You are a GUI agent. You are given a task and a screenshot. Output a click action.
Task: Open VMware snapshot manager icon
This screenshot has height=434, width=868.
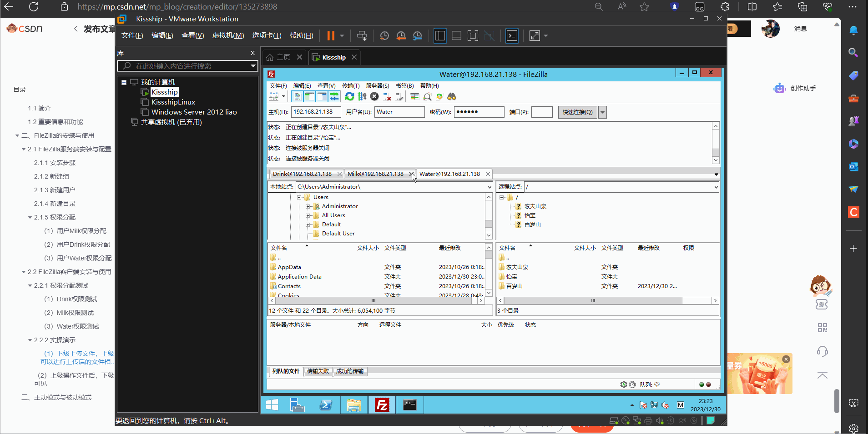tap(418, 36)
